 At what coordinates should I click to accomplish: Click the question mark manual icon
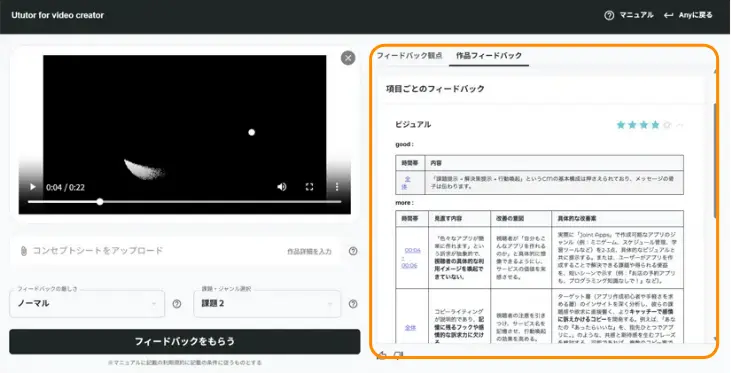tap(609, 15)
